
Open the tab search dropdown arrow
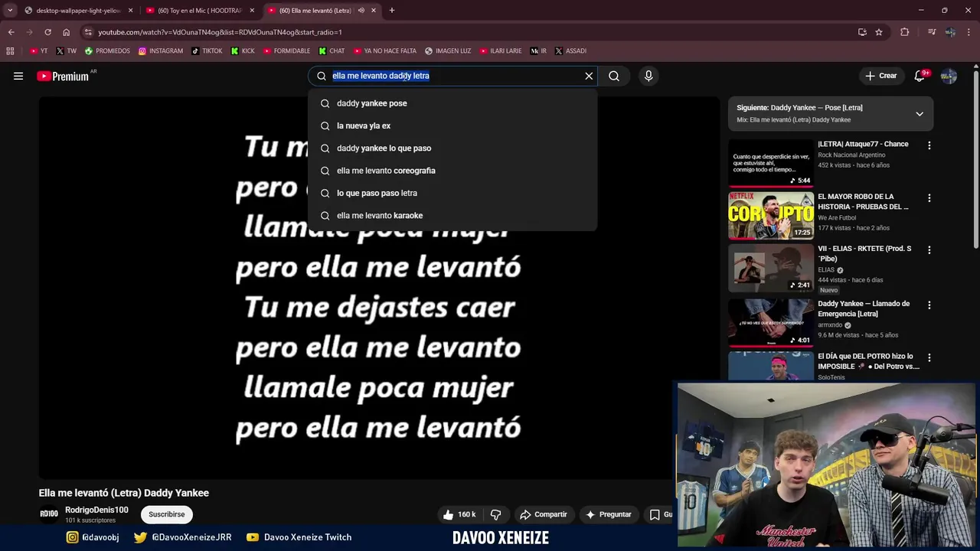tap(10, 11)
